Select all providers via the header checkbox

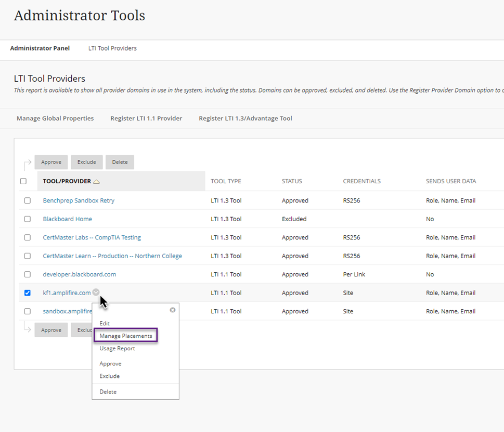[x=23, y=181]
